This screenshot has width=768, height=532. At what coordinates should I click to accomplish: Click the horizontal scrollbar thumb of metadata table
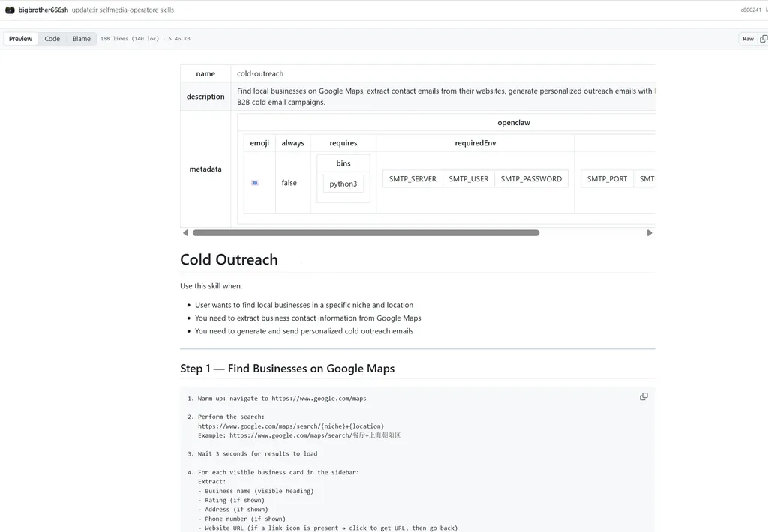tap(366, 233)
